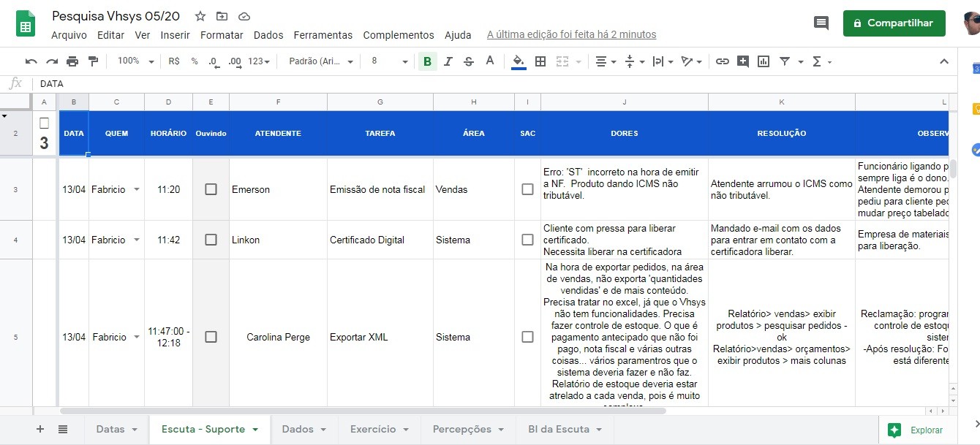The height and width of the screenshot is (445, 980).
Task: Click the horizontal scrollbar
Action: 363,411
